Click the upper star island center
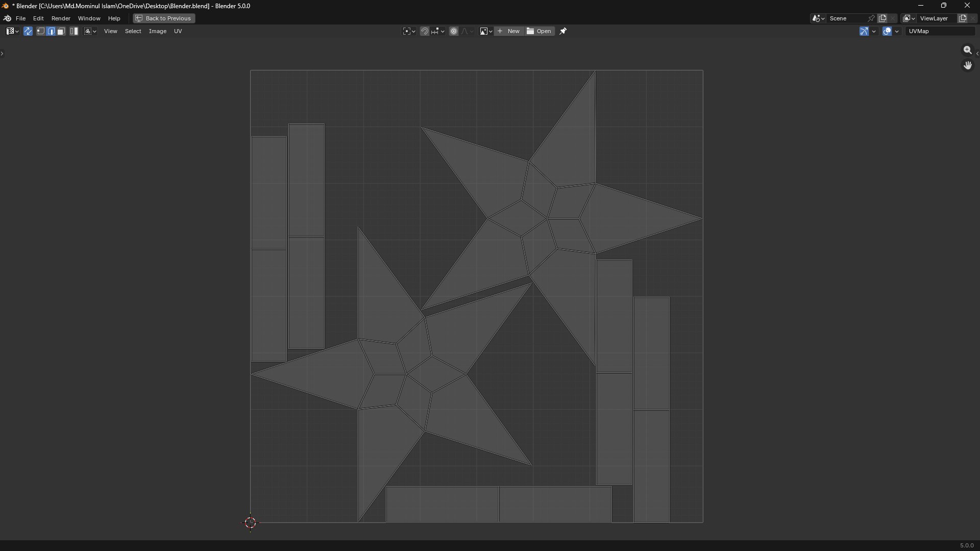The image size is (980, 551). [x=547, y=218]
